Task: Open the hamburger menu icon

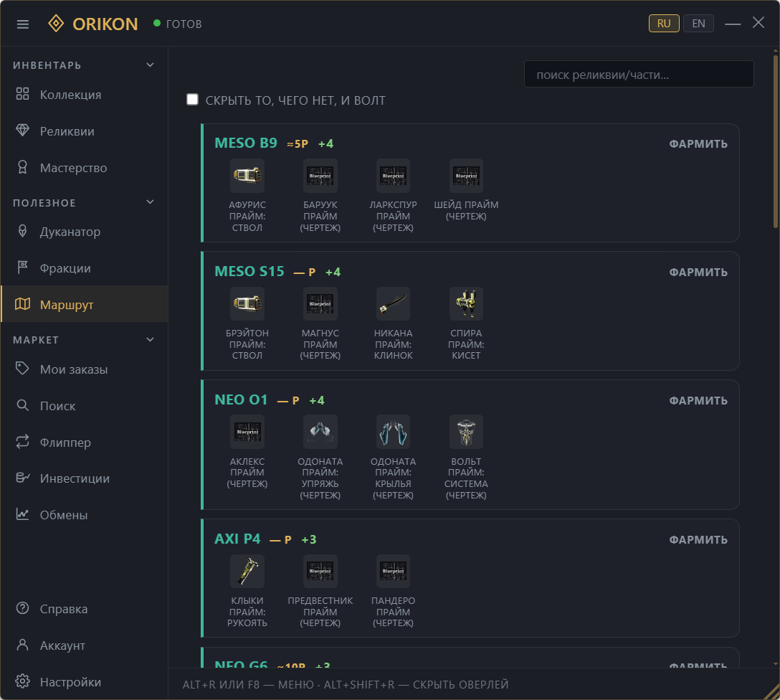Action: pyautogui.click(x=22, y=24)
